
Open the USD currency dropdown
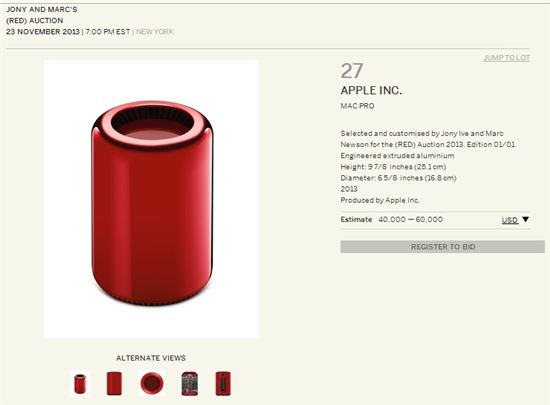click(510, 220)
